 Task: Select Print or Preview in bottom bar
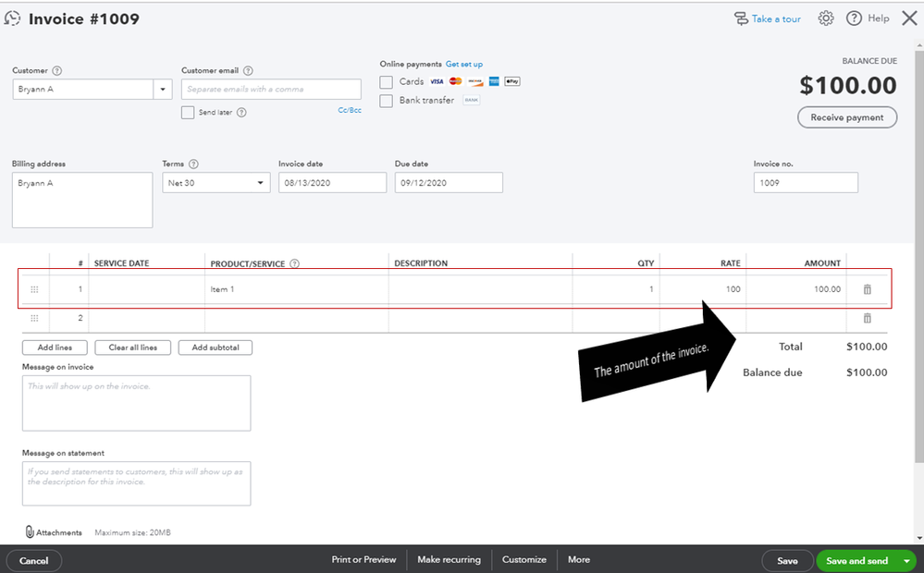363,559
